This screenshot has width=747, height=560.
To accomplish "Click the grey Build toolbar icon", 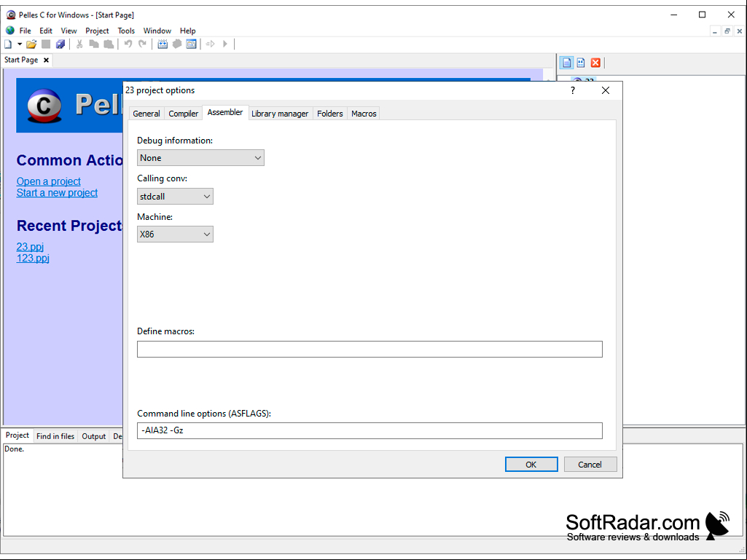I will point(177,44).
